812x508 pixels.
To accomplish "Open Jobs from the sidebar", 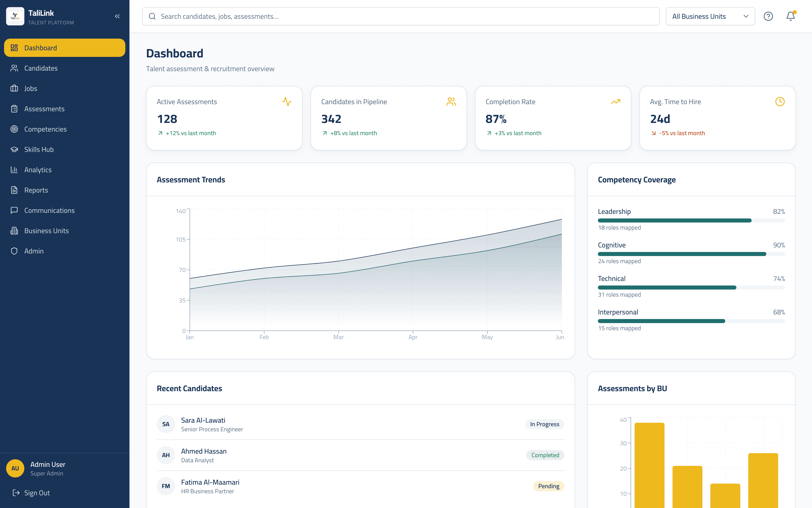I will click(x=64, y=88).
